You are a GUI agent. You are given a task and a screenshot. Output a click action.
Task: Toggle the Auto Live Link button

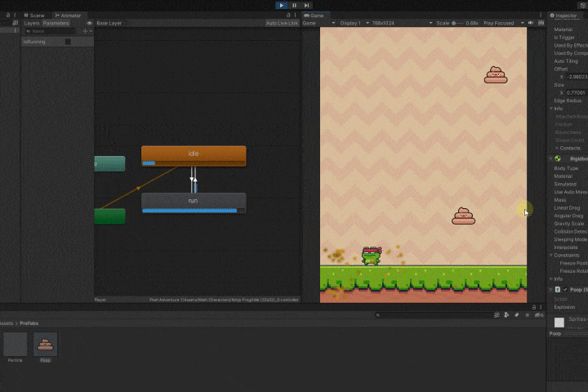click(x=282, y=23)
